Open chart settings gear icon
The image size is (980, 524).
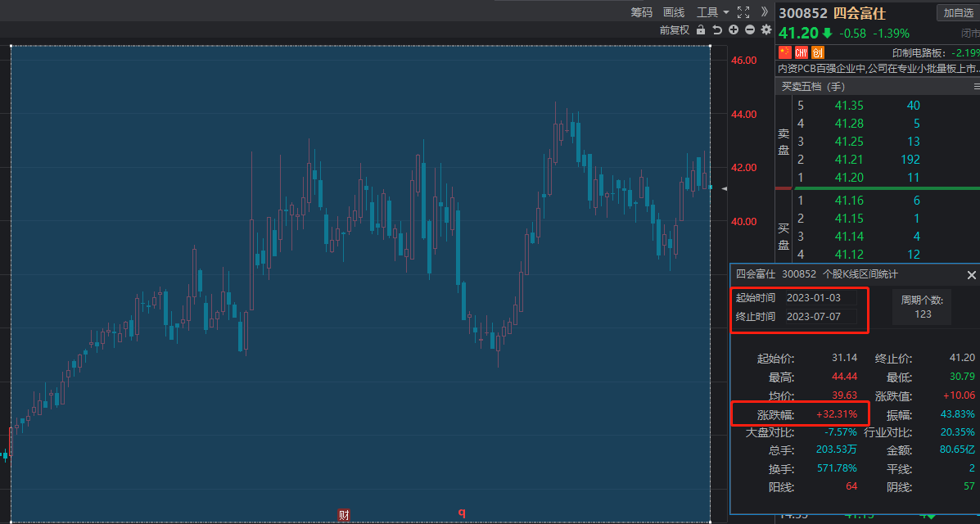coord(766,30)
